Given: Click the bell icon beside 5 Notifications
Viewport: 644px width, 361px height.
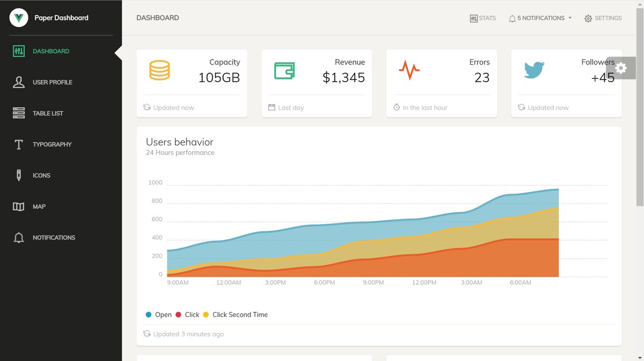Looking at the screenshot, I should pos(513,18).
